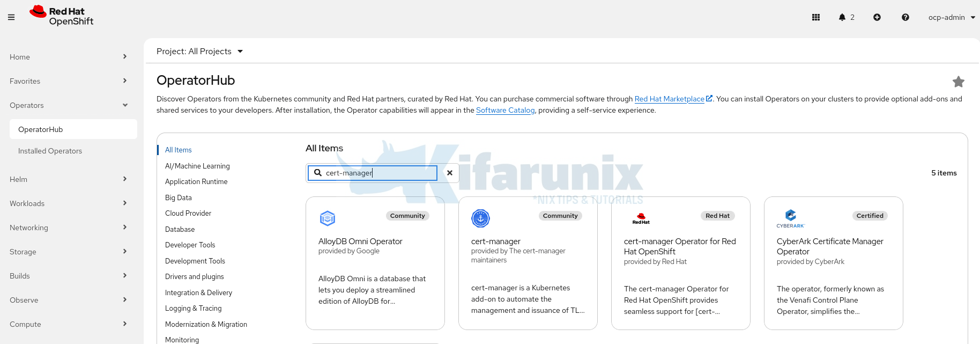The height and width of the screenshot is (344, 980).
Task: Open the application launcher grid icon
Action: (x=816, y=17)
